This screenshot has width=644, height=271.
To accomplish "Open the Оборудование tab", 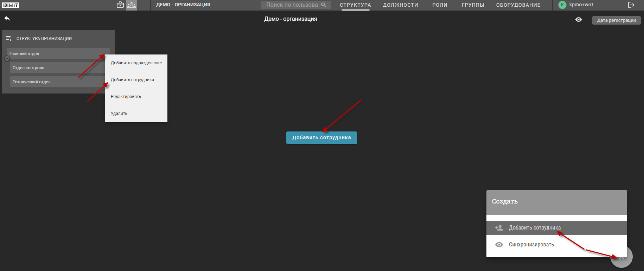I will click(518, 5).
